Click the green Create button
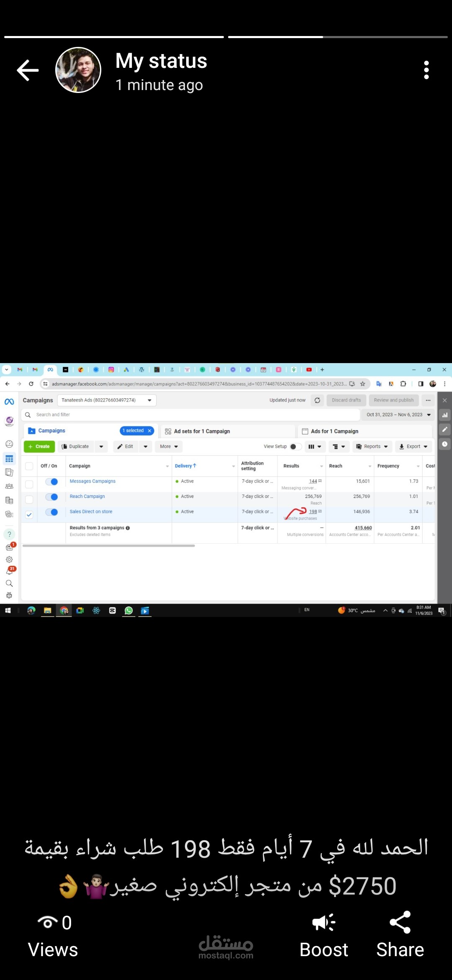Viewport: 452px width, 980px height. (39, 446)
